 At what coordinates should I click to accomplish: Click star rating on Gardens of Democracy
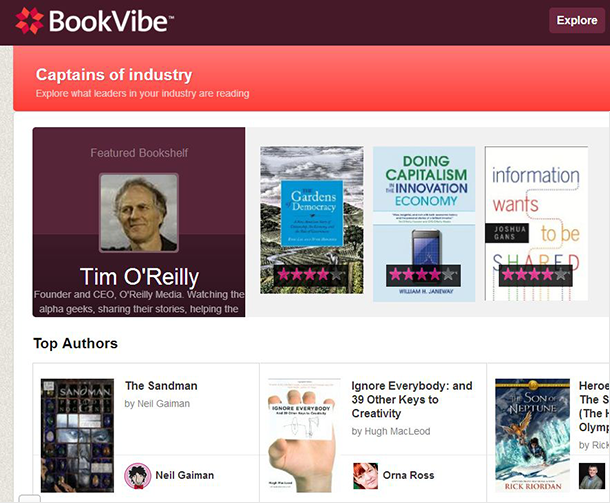point(309,275)
